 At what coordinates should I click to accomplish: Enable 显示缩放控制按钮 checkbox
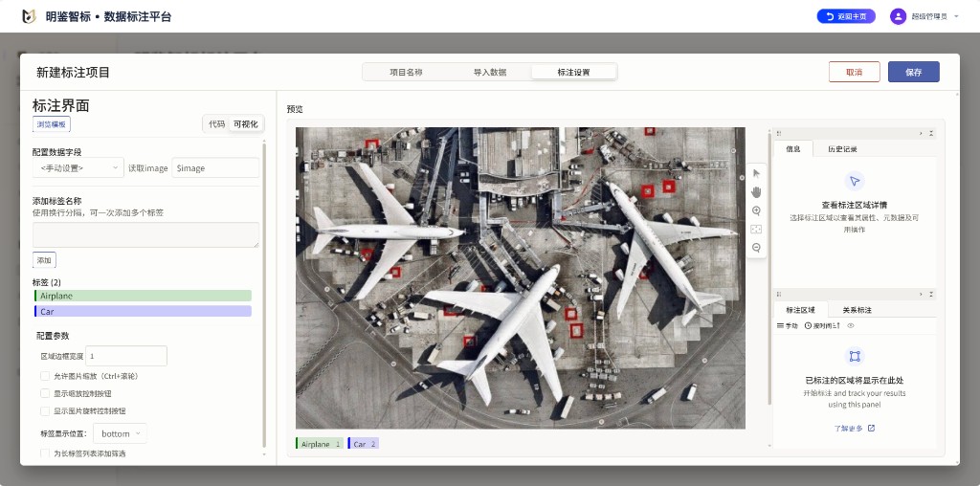[x=45, y=393]
